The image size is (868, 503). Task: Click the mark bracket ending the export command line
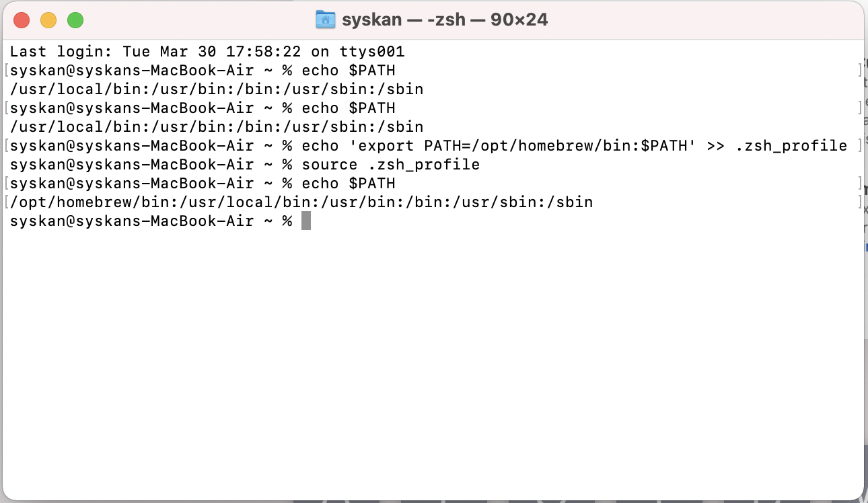tap(861, 146)
